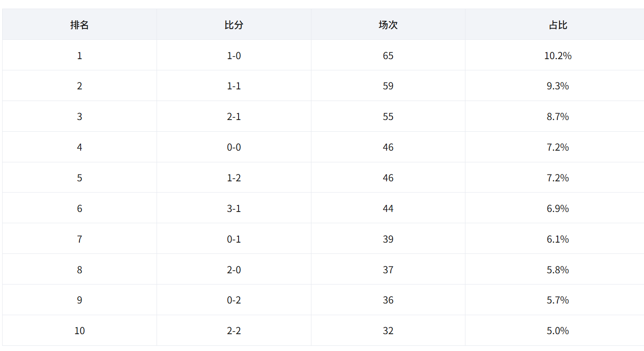Select the 2-0 score cell

tap(234, 270)
